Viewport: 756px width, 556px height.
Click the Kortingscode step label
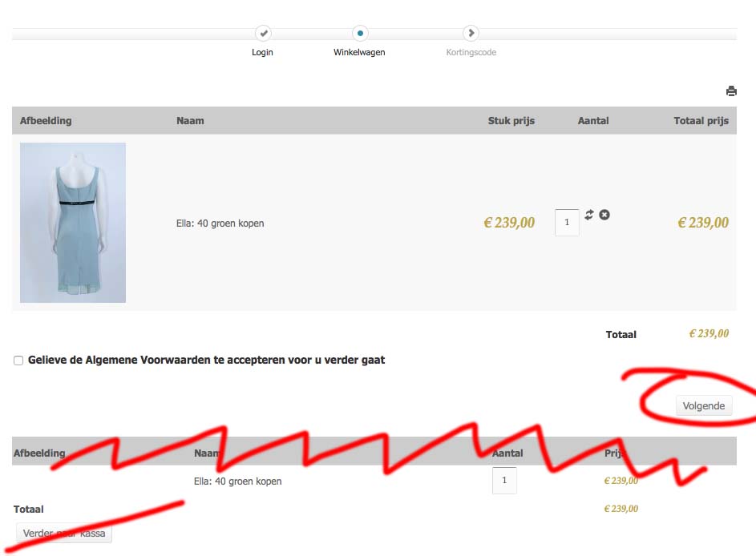[471, 52]
